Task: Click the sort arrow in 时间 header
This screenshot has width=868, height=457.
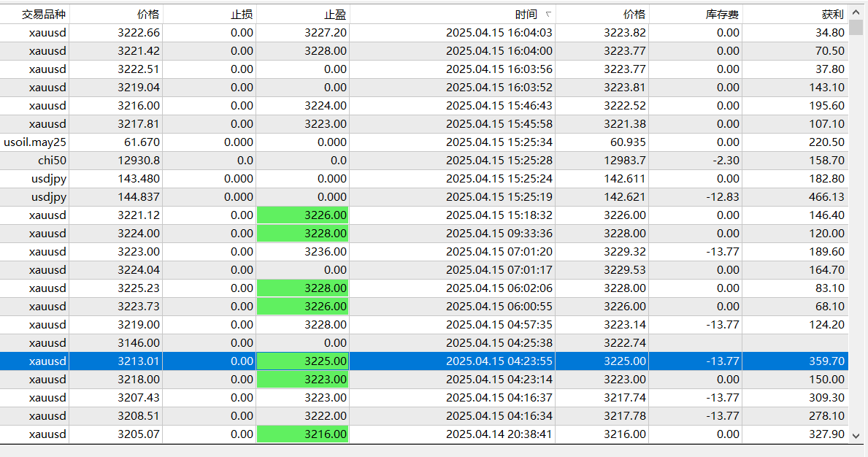Action: coord(548,15)
